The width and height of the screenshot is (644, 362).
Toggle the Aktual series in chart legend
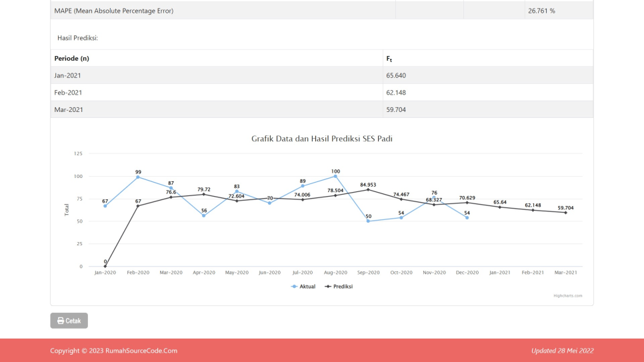[x=303, y=287]
